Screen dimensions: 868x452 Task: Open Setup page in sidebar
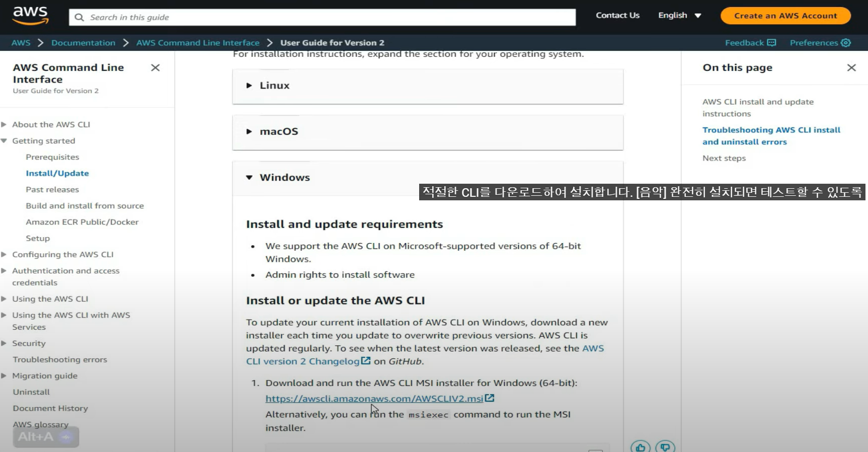[x=38, y=238]
